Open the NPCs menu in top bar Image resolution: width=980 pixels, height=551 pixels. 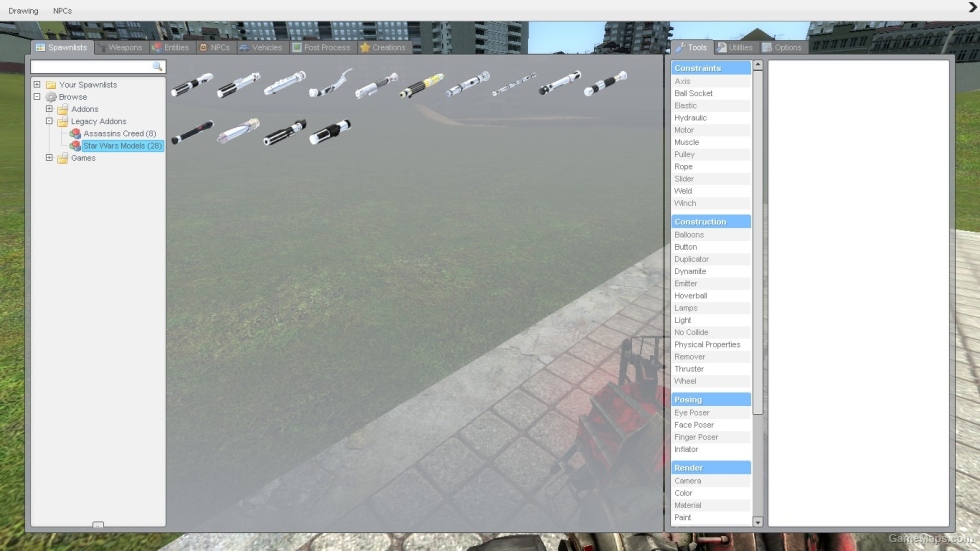62,11
